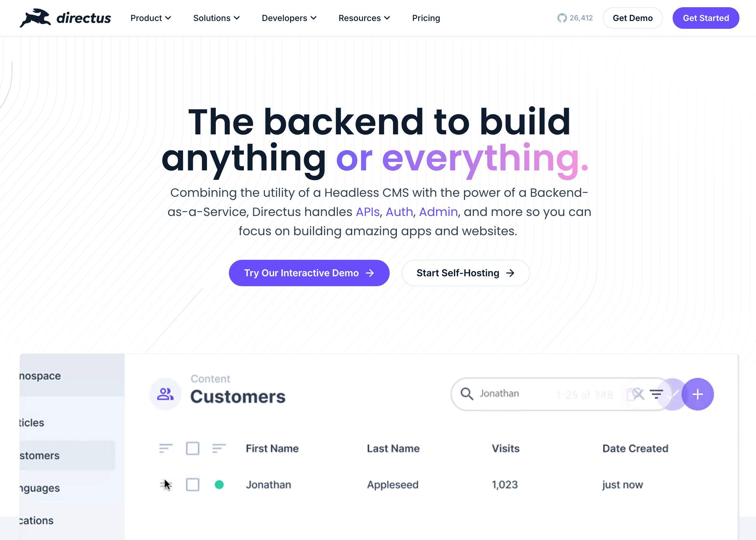This screenshot has width=756, height=540.
Task: Click the row drag handle icon
Action: [165, 484]
